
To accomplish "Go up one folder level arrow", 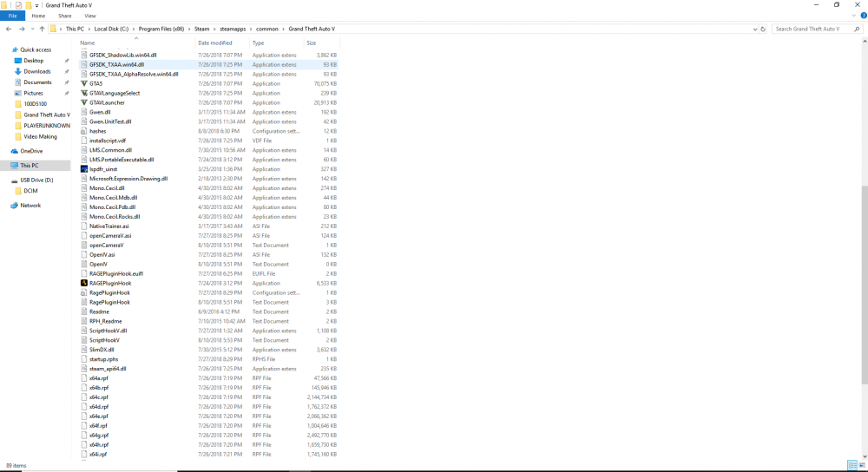I will pyautogui.click(x=42, y=29).
